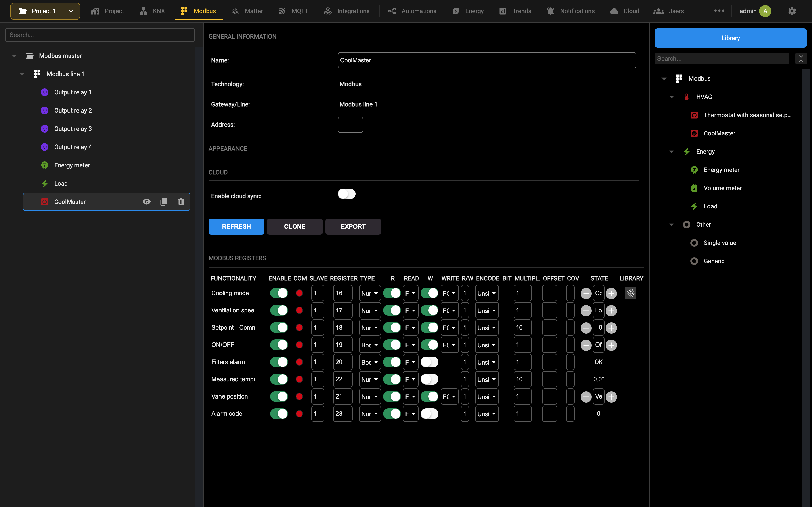Toggle visibility eye on CoolMaster item
The width and height of the screenshot is (812, 507).
coord(147,202)
